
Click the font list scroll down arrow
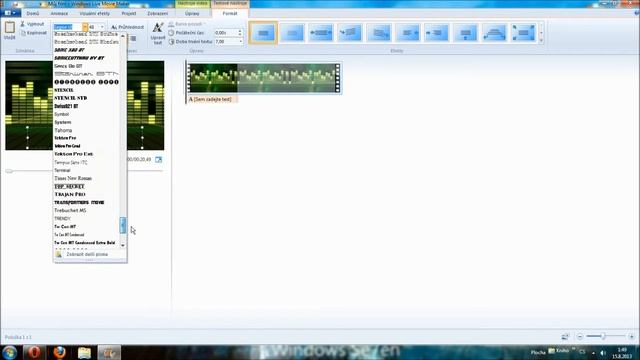pos(123,245)
